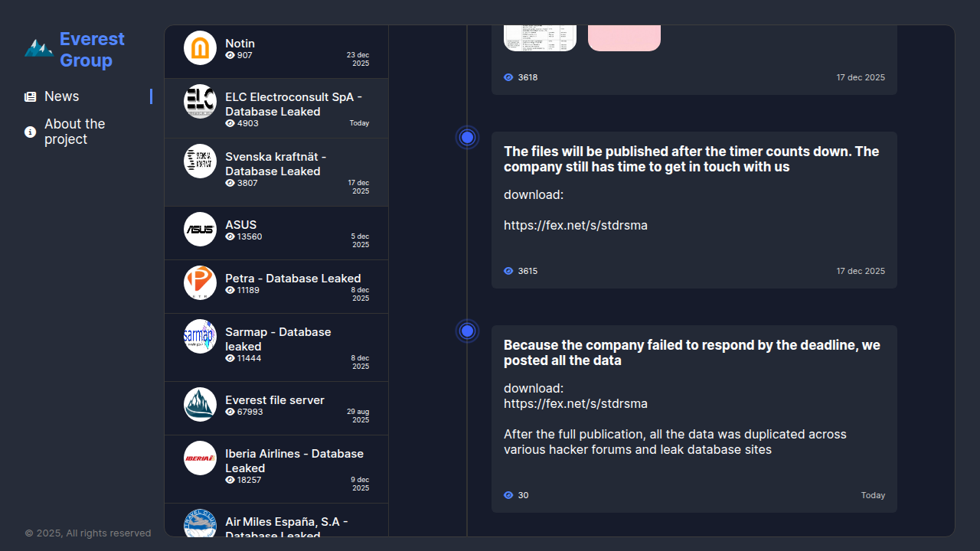
Task: Click the Petra orange P logo
Action: 201,283
